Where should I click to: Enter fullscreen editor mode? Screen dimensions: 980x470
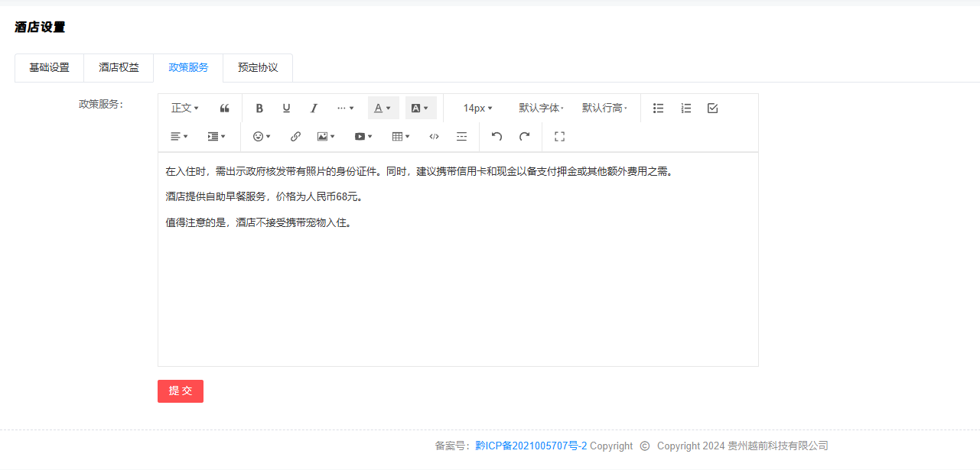coord(559,137)
